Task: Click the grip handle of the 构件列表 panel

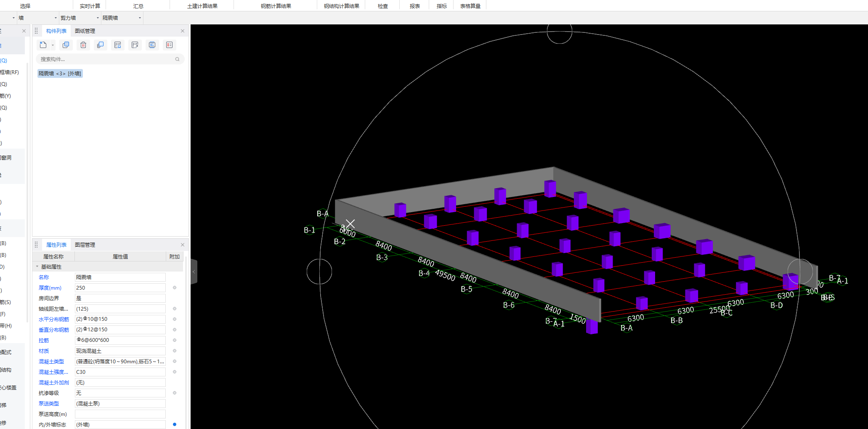Action: point(36,31)
